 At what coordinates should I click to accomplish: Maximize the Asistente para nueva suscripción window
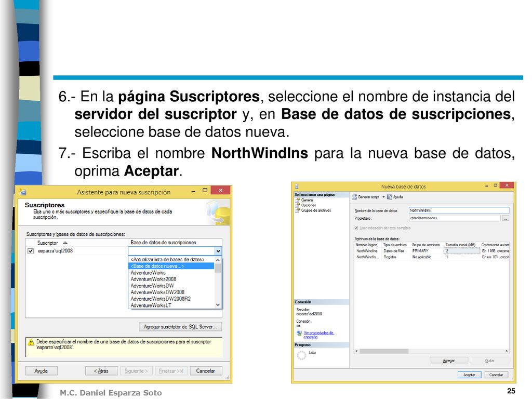pos(205,190)
